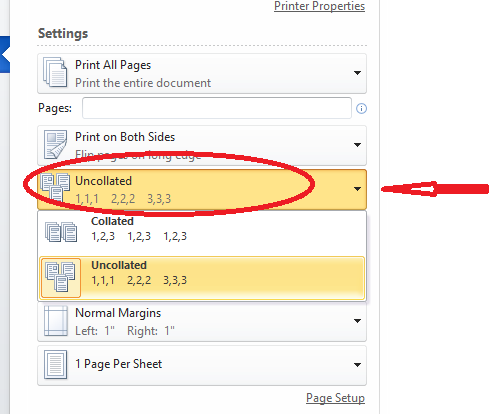The width and height of the screenshot is (503, 415).
Task: Click the 1 Page Per Sheet icon
Action: pos(56,364)
